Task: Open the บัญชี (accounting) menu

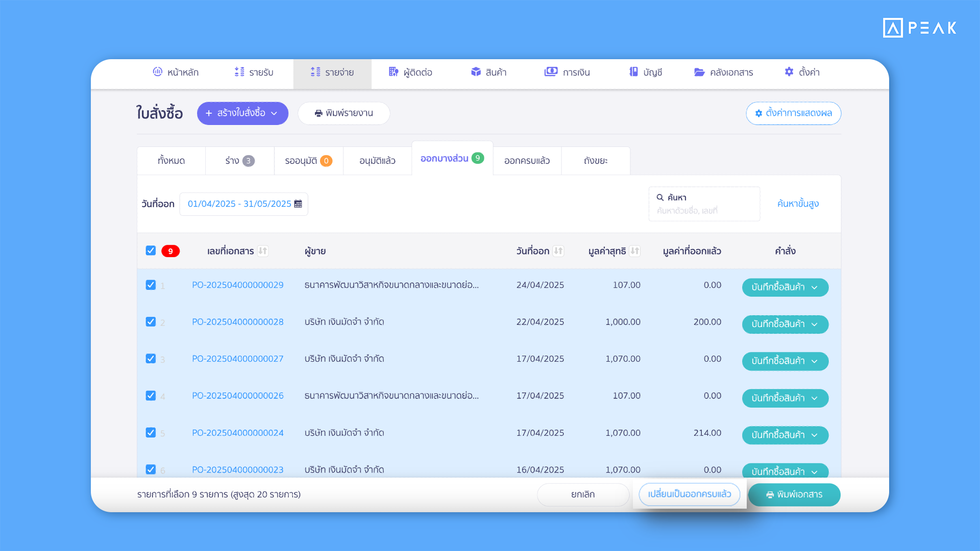Action: tap(646, 72)
